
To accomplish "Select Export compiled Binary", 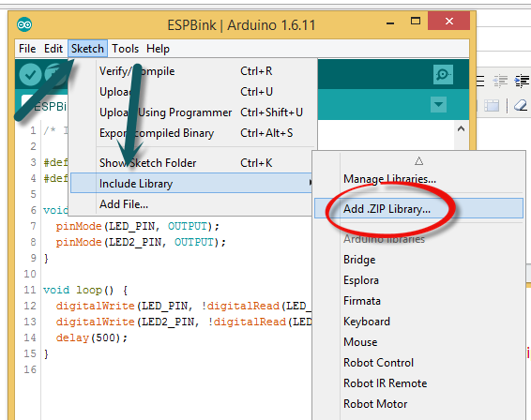I will click(193, 133).
